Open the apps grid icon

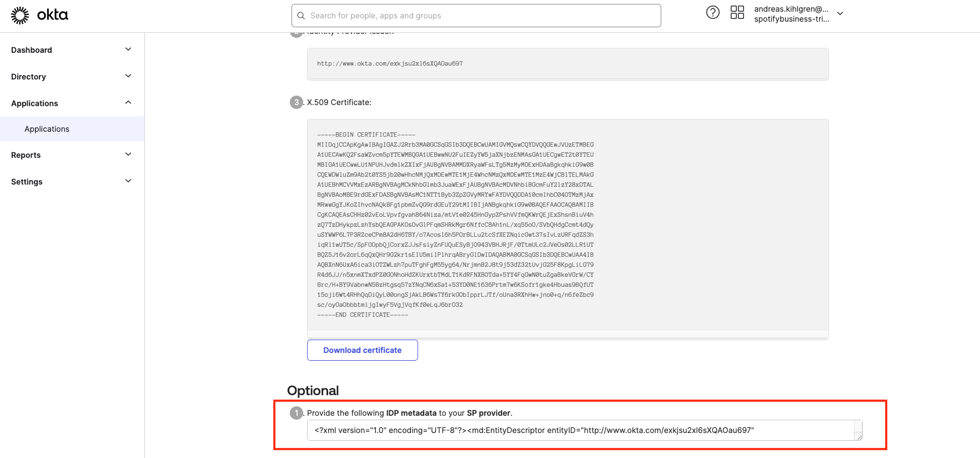point(737,13)
